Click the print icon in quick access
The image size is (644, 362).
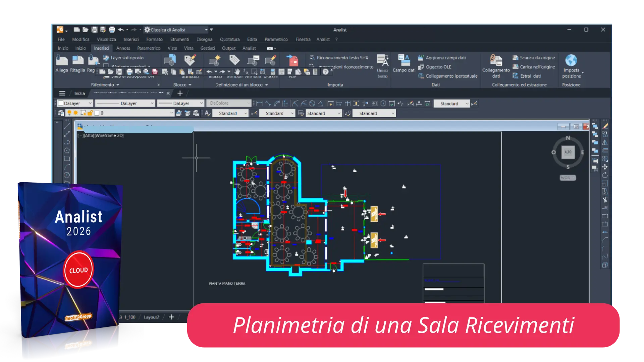(x=112, y=30)
